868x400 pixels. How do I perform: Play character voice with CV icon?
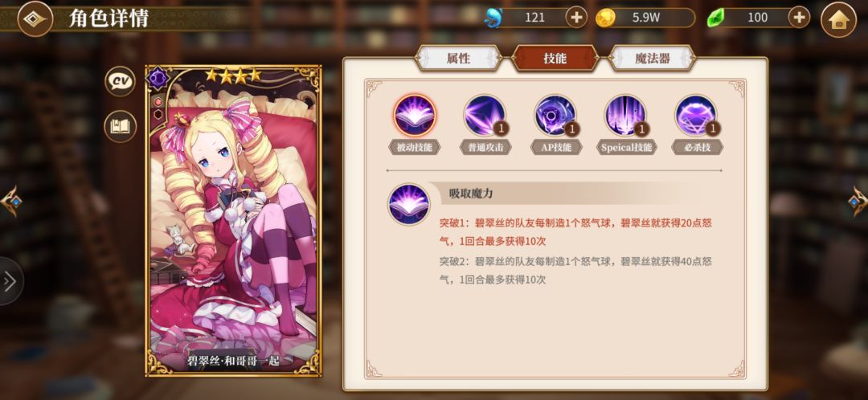[120, 82]
